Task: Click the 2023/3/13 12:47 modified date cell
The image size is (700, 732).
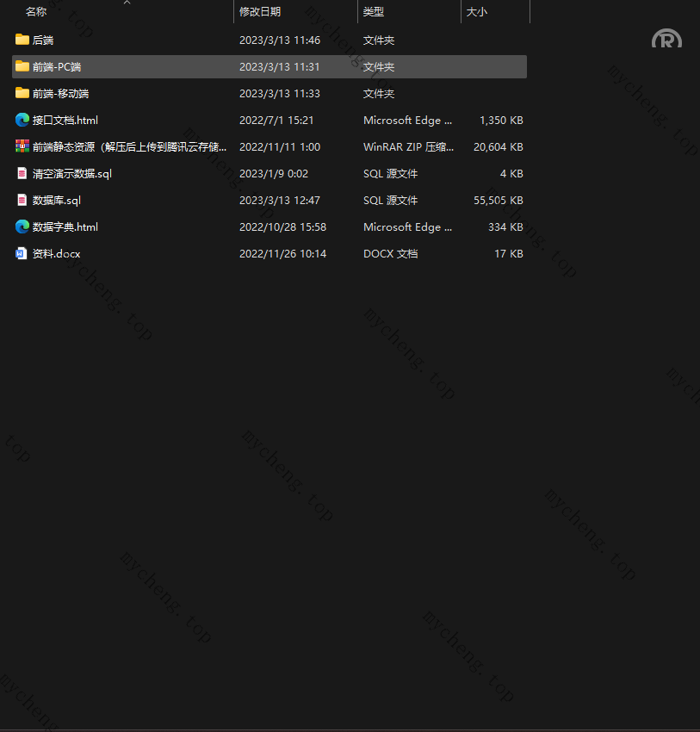Action: (280, 200)
